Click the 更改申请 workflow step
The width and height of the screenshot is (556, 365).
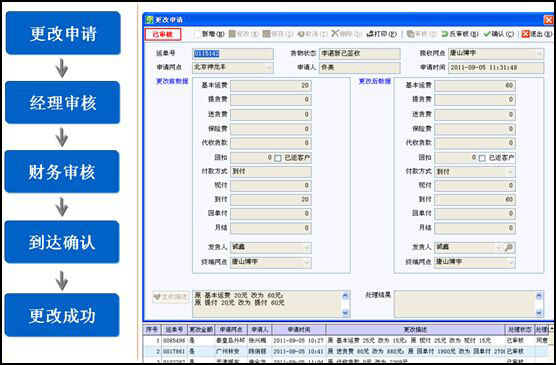tap(63, 33)
